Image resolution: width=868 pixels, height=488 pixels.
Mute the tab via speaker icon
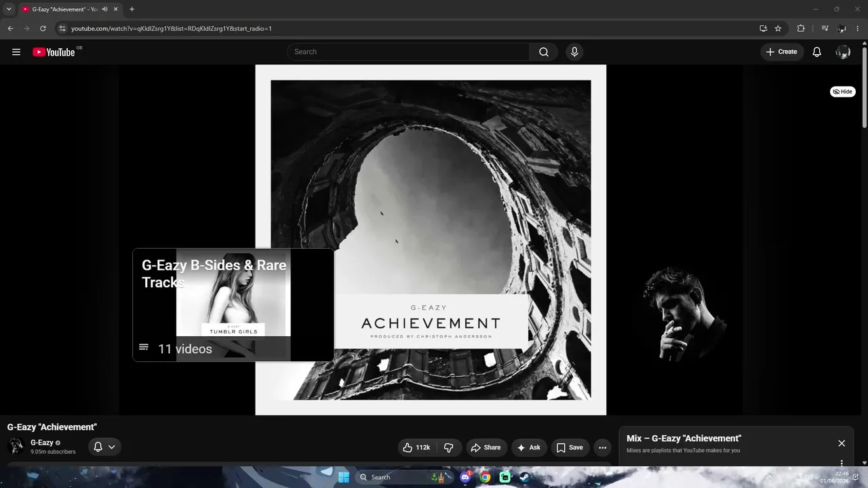pos(105,9)
